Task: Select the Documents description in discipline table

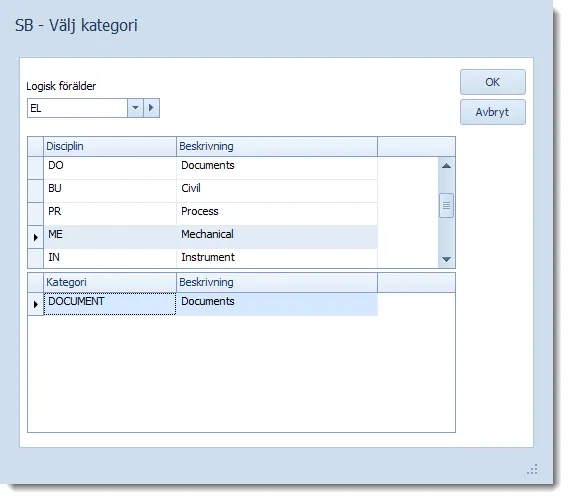Action: (277, 168)
